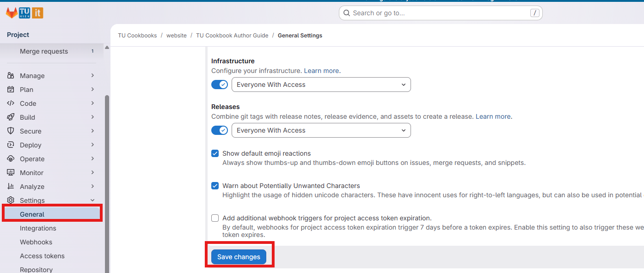The width and height of the screenshot is (644, 273).
Task: Go to TU Cookbook Author Guide breadcrumb
Action: pos(232,36)
